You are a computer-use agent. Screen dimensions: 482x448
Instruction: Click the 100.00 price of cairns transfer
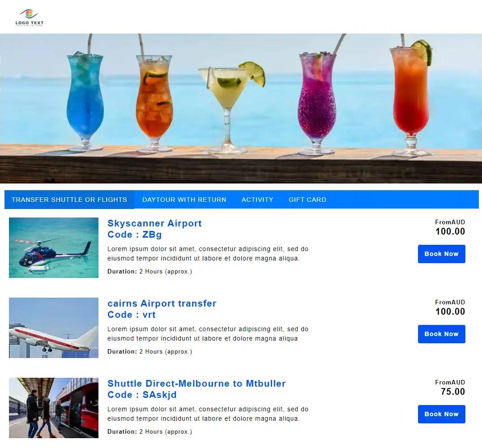pyautogui.click(x=450, y=311)
